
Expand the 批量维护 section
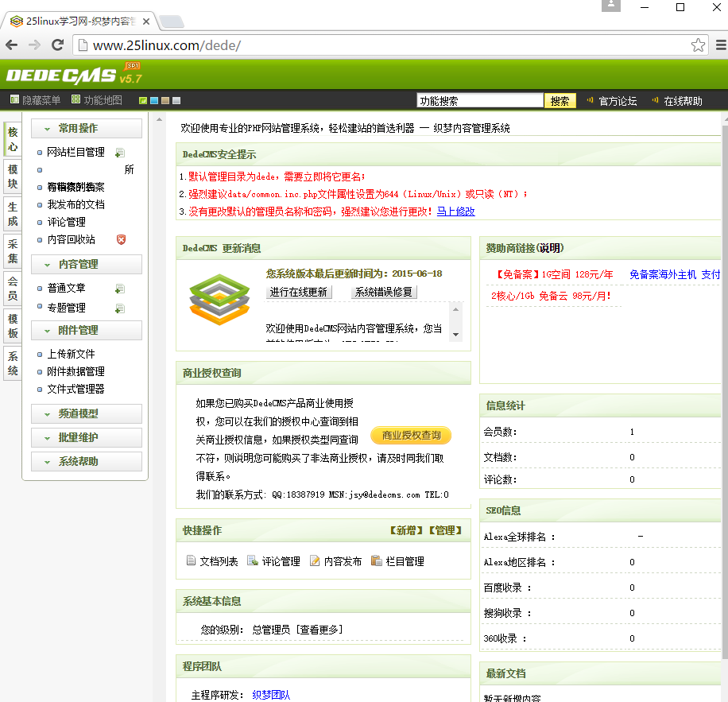(87, 438)
